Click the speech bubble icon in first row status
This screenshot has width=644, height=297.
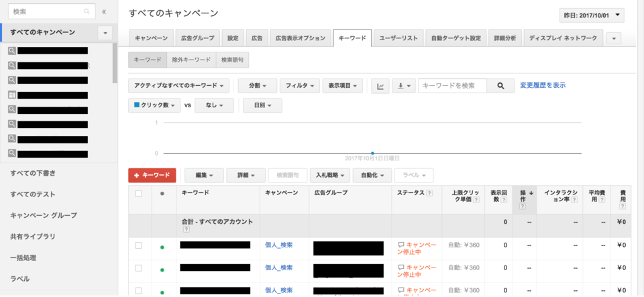click(x=401, y=245)
